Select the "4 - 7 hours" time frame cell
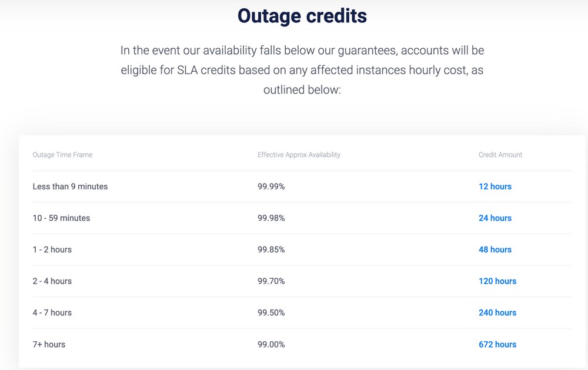588x370 pixels. [x=52, y=313]
